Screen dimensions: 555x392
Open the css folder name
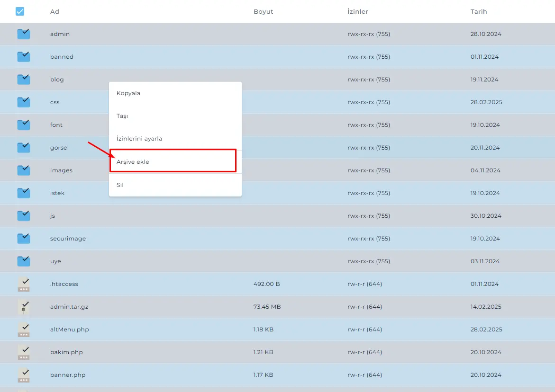point(55,102)
